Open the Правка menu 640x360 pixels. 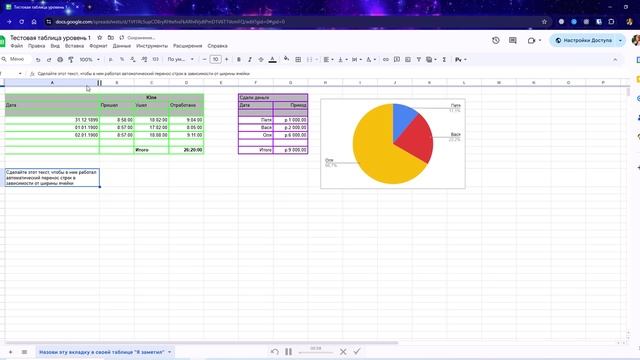[x=36, y=46]
